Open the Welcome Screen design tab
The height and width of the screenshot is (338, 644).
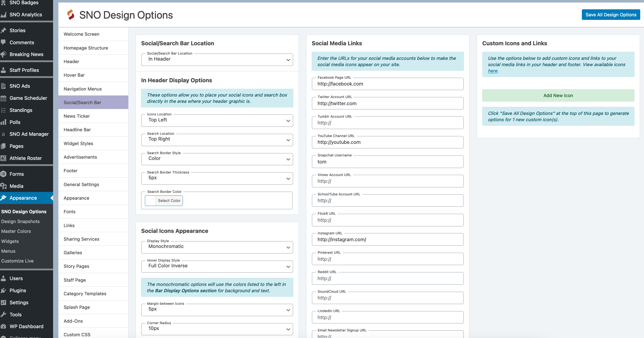[x=93, y=34]
